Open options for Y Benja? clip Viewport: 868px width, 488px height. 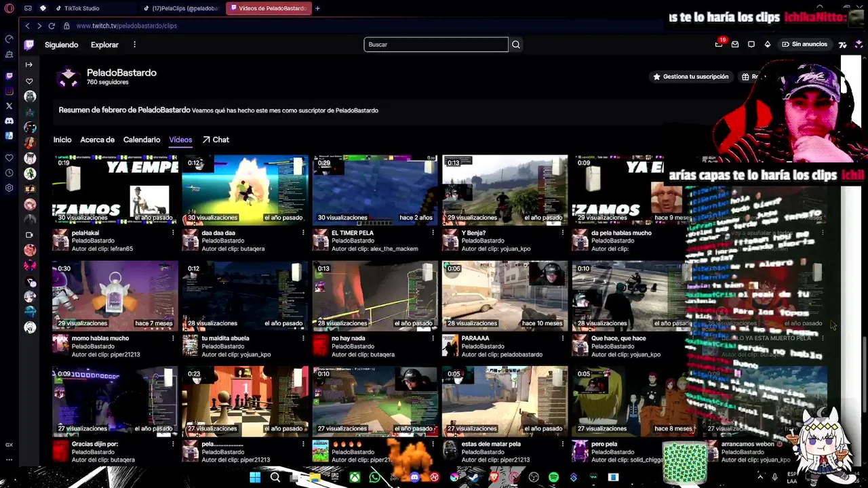[563, 233]
